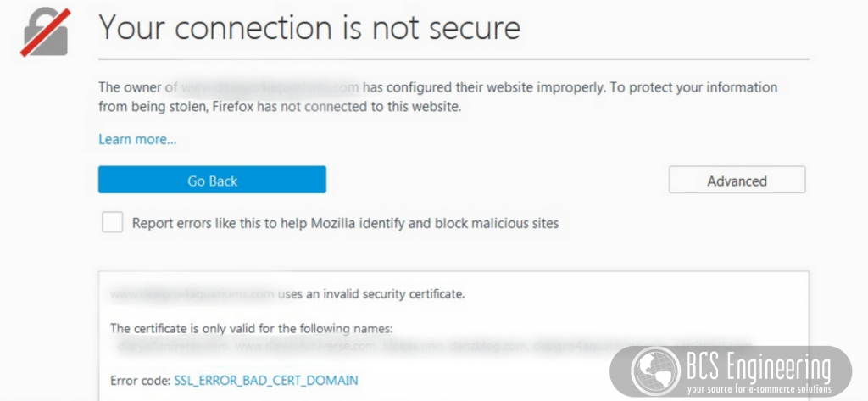
Task: Follow the Learn more… link
Action: point(137,139)
